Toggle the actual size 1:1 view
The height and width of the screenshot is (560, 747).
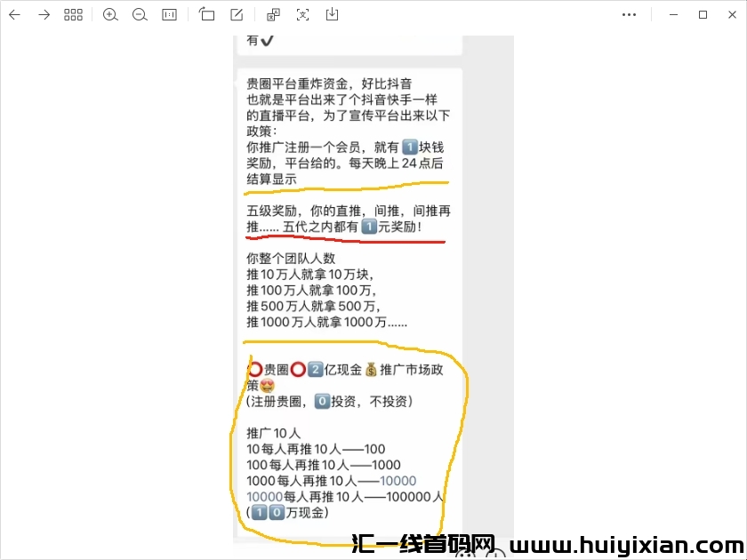point(169,14)
